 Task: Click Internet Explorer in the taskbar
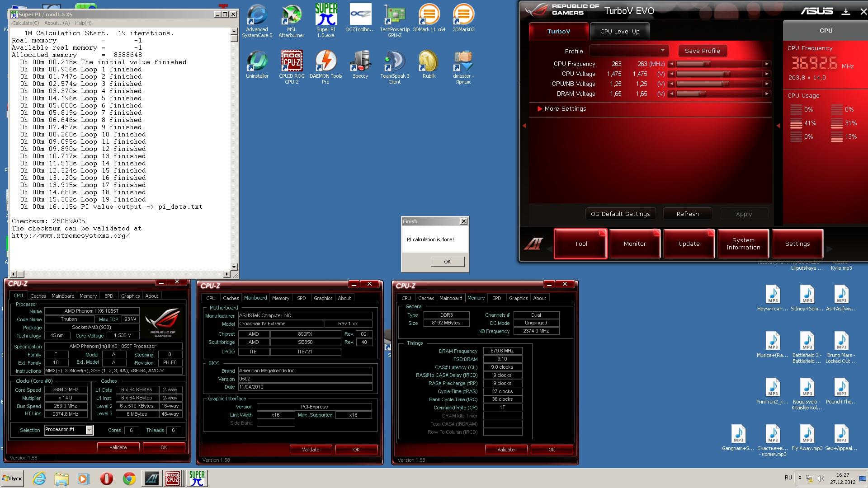point(39,479)
